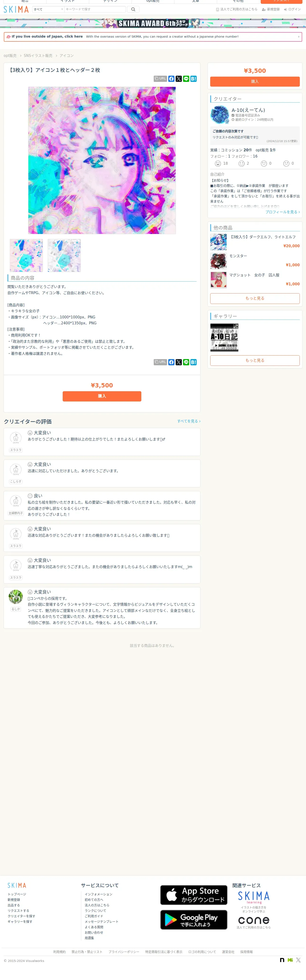
Task: Open the SKIMA AWARD 6th banner
Action: point(153,23)
